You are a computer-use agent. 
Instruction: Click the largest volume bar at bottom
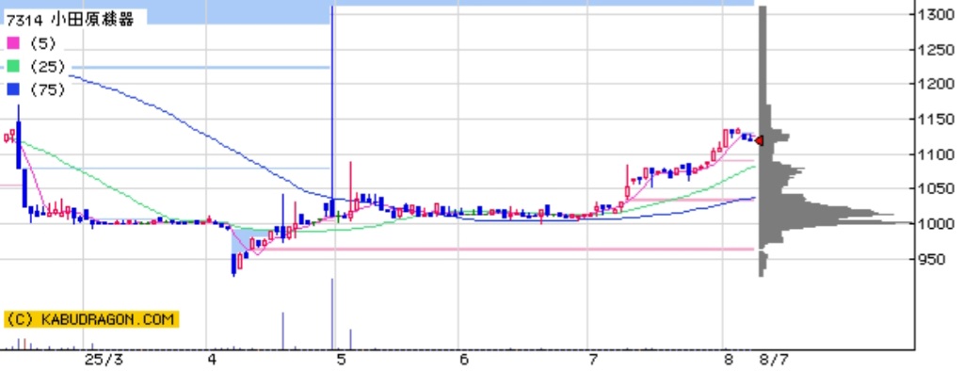pos(332,314)
